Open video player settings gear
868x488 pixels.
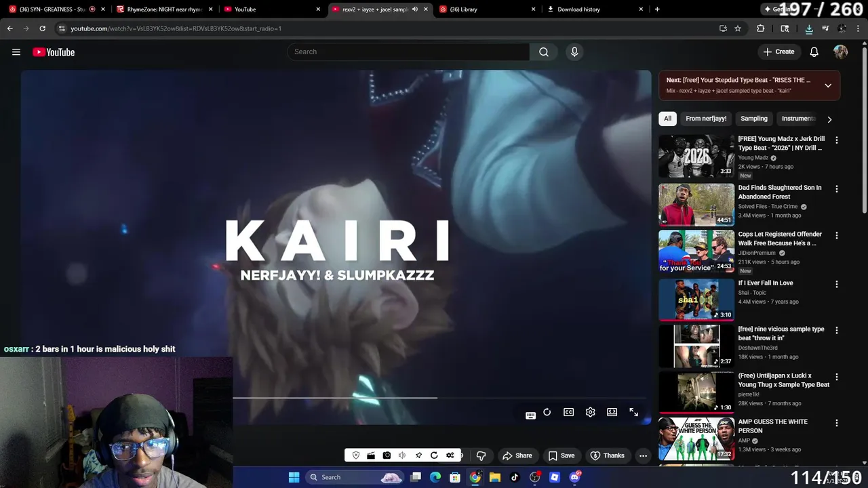[591, 412]
